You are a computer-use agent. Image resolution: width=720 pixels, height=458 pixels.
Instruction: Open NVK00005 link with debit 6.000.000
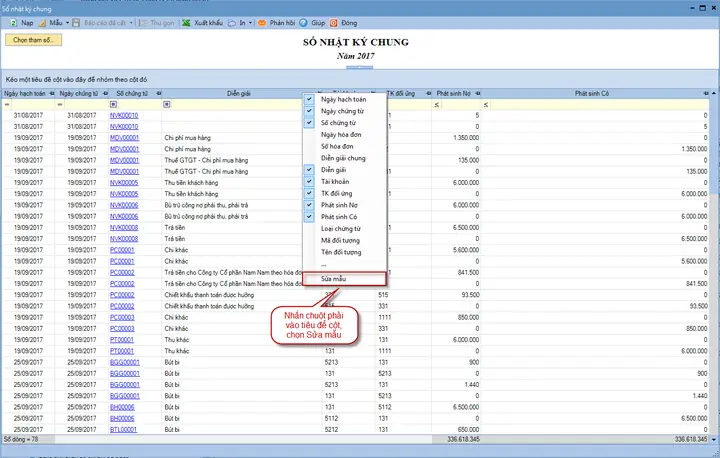click(x=124, y=183)
